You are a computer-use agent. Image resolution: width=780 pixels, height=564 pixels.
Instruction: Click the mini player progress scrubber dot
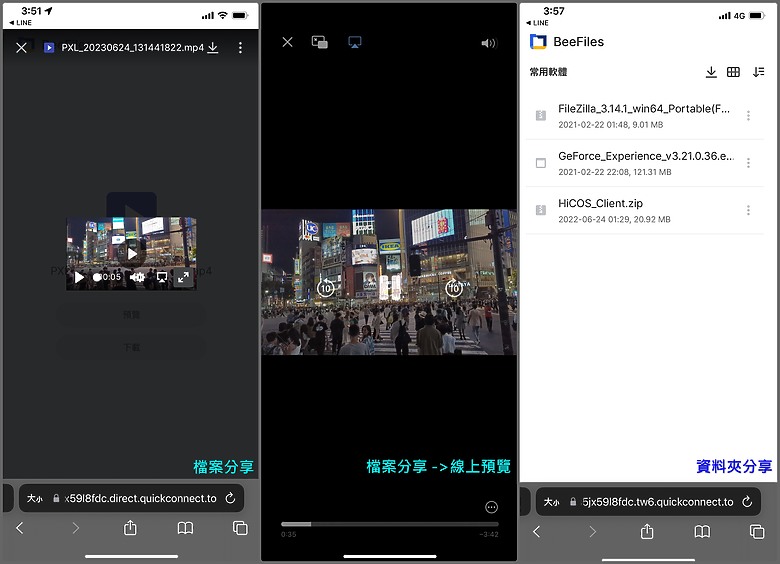(97, 277)
